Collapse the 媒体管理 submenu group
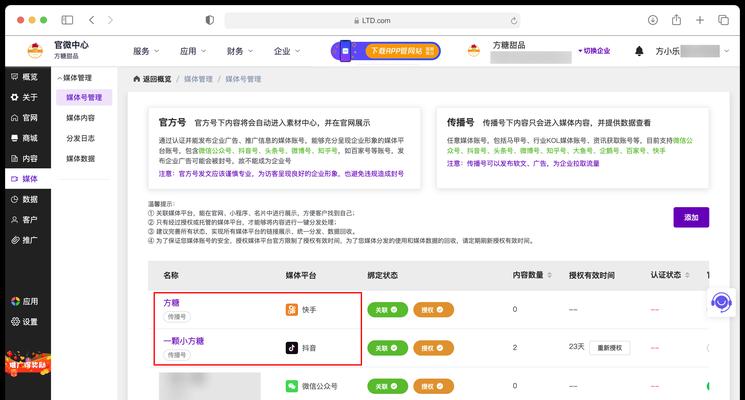This screenshot has width=745, height=400. [75, 78]
